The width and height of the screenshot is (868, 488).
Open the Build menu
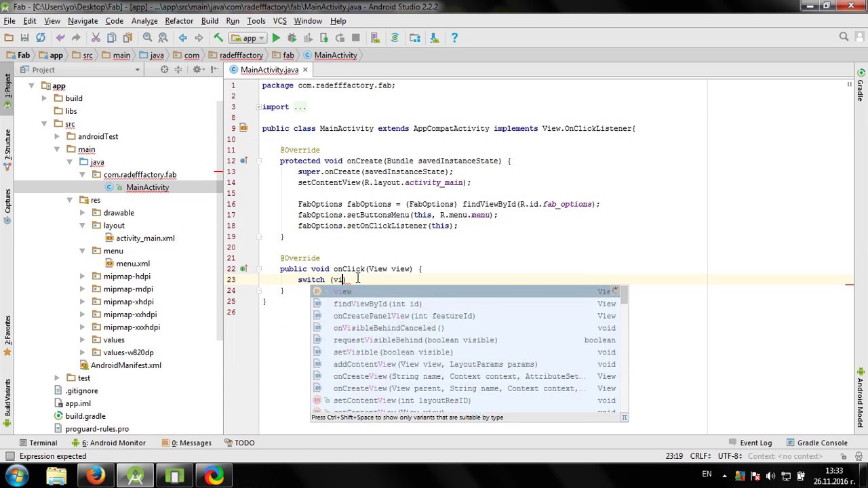[210, 21]
